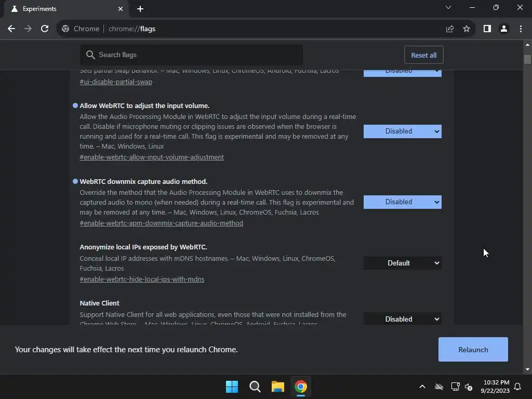Click the OneDrive cloud tray icon
Viewport: 532px width, 399px height.
pyautogui.click(x=439, y=387)
